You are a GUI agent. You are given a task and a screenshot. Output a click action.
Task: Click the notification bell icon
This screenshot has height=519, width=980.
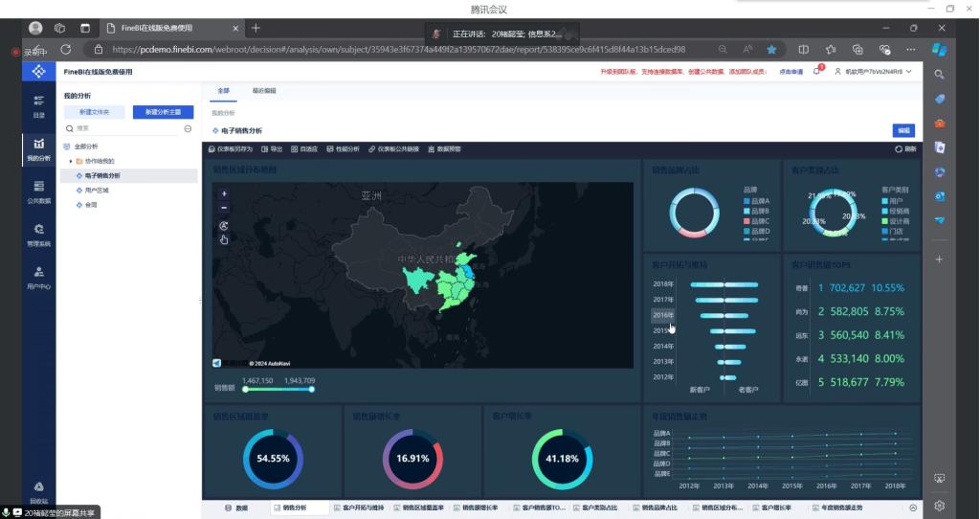click(x=817, y=71)
